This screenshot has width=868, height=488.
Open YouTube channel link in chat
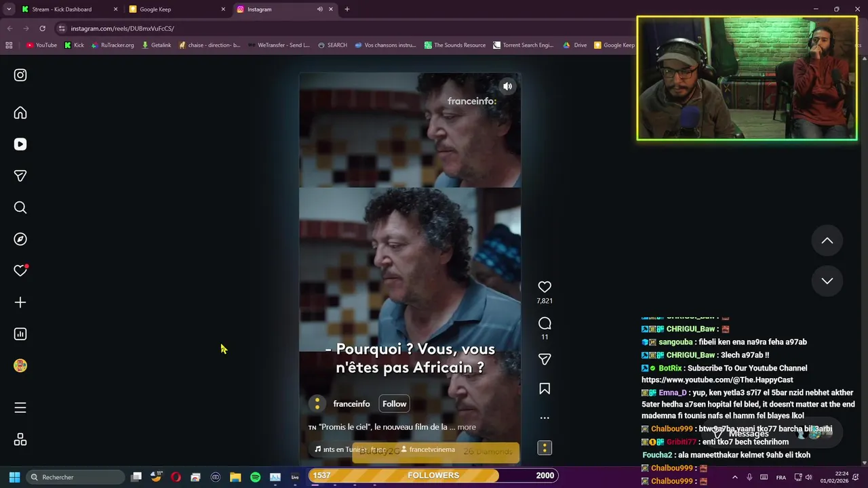pos(717,380)
